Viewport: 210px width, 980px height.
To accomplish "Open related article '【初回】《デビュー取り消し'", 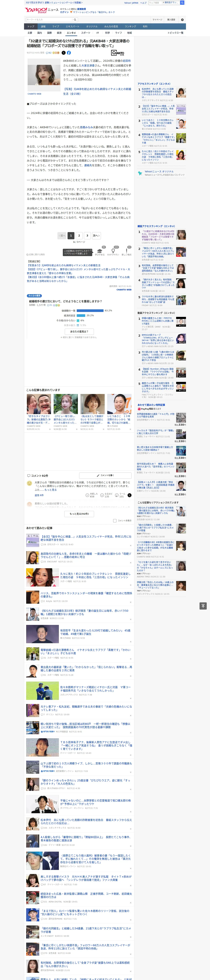I will pos(78,271).
